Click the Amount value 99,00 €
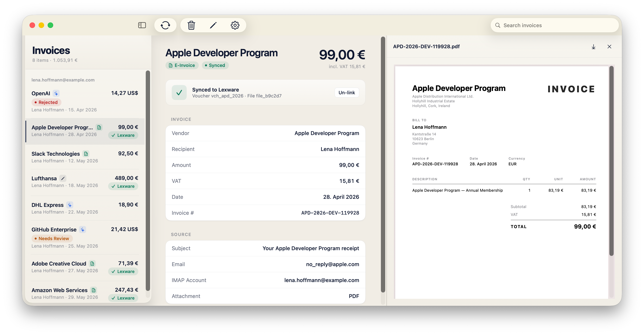The image size is (644, 335). point(349,165)
